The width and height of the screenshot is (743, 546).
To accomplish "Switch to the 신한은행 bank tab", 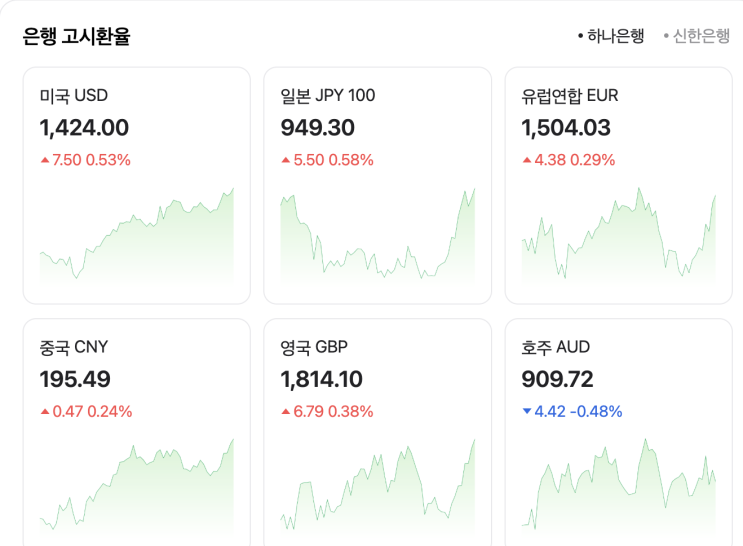I will 700,36.
